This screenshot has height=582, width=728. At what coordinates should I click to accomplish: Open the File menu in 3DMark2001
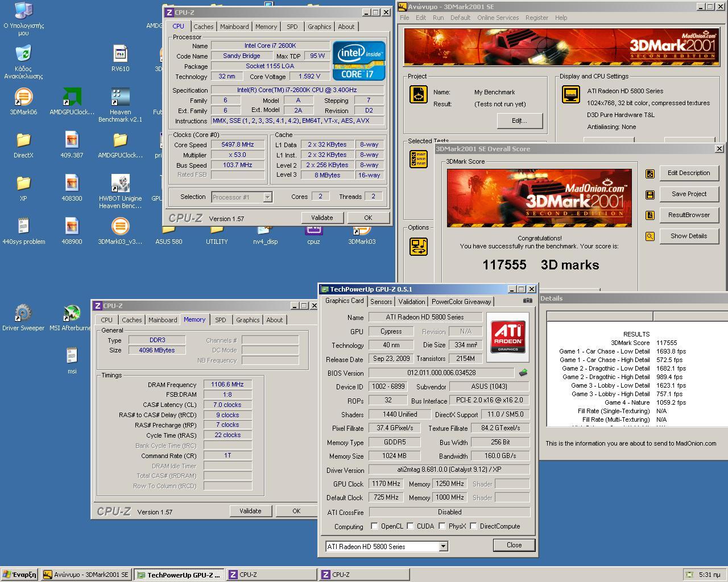click(x=404, y=18)
